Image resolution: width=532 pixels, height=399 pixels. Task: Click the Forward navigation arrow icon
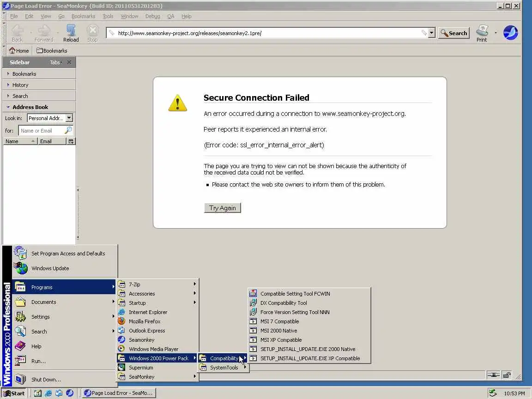pos(44,31)
